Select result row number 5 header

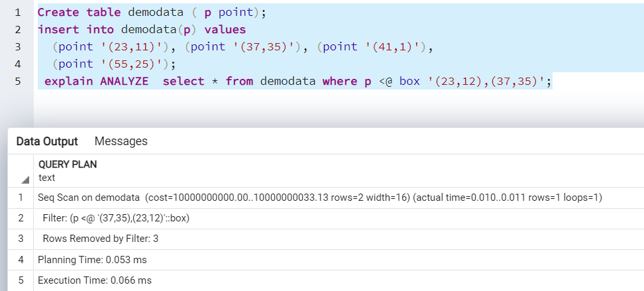click(x=21, y=280)
